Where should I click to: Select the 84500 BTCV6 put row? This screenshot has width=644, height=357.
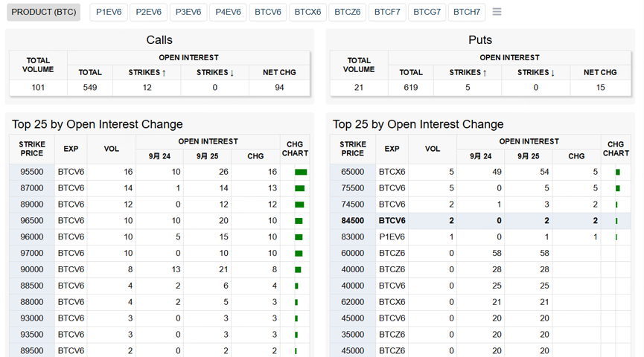(x=480, y=221)
